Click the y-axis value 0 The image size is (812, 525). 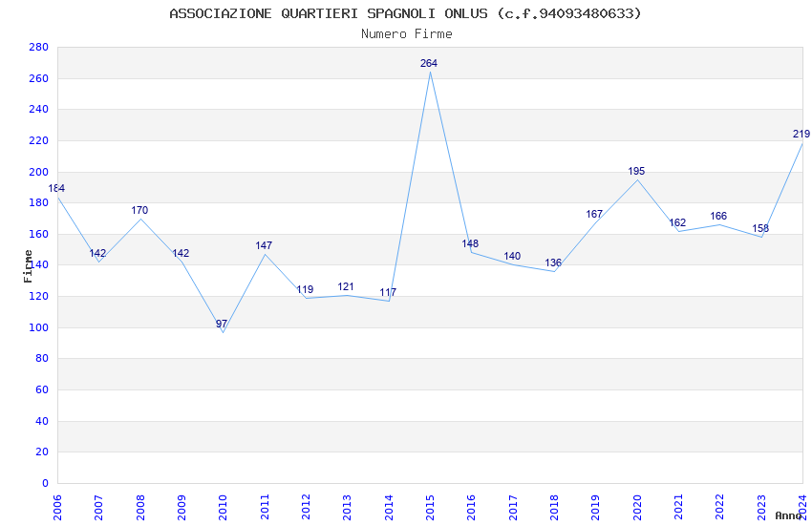[46, 483]
